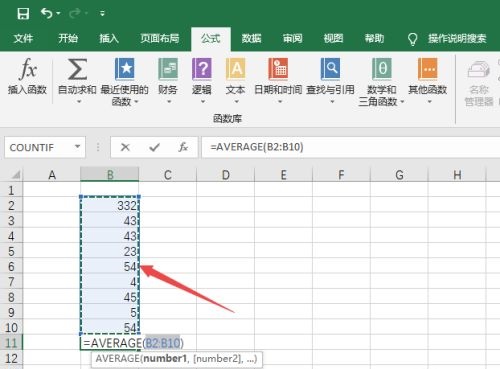Open the 日期和时间 functions icon
Image resolution: width=500 pixels, height=369 pixels.
coord(278,69)
